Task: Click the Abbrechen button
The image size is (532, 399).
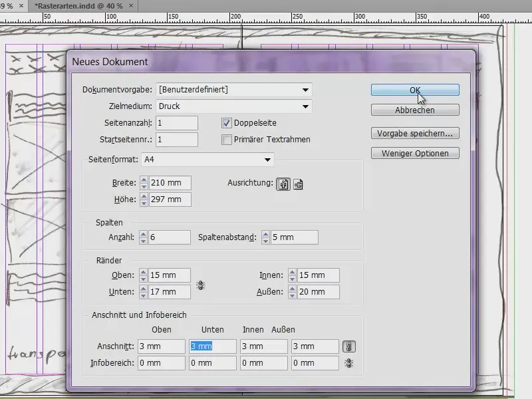Action: pos(415,110)
